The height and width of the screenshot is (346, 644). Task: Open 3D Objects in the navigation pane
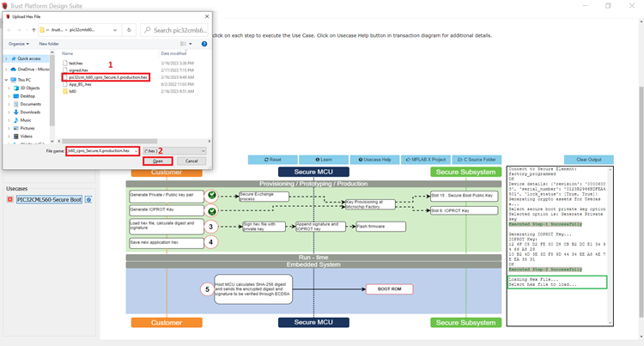(x=29, y=88)
